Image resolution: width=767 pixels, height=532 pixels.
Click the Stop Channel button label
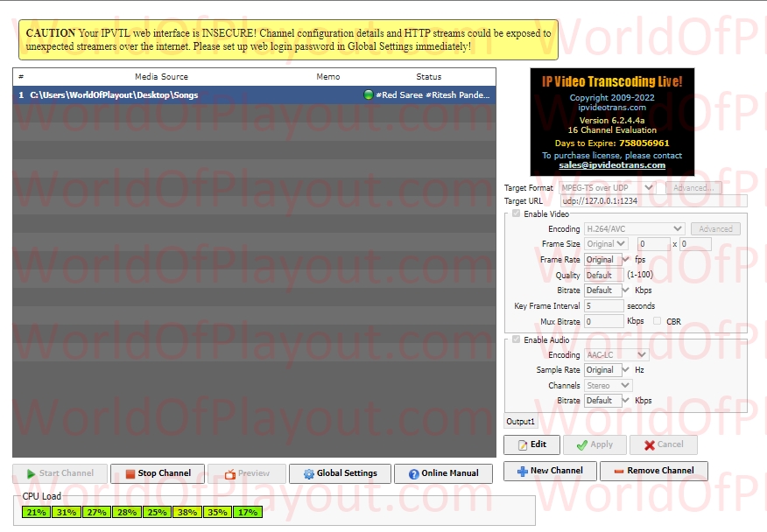click(165, 473)
